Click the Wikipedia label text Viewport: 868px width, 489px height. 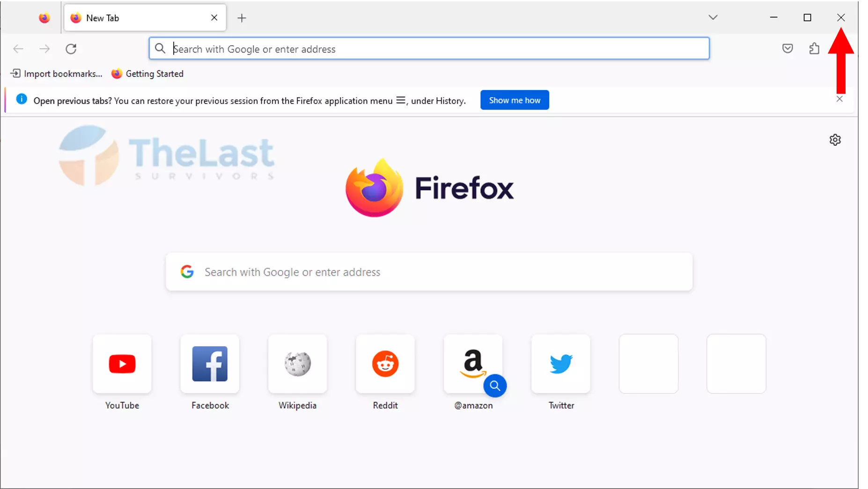pos(298,405)
